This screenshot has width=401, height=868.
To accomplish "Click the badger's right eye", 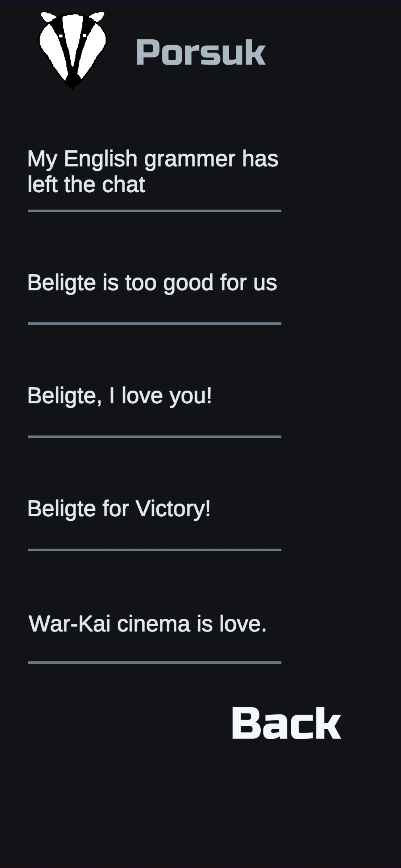I will coord(84,36).
